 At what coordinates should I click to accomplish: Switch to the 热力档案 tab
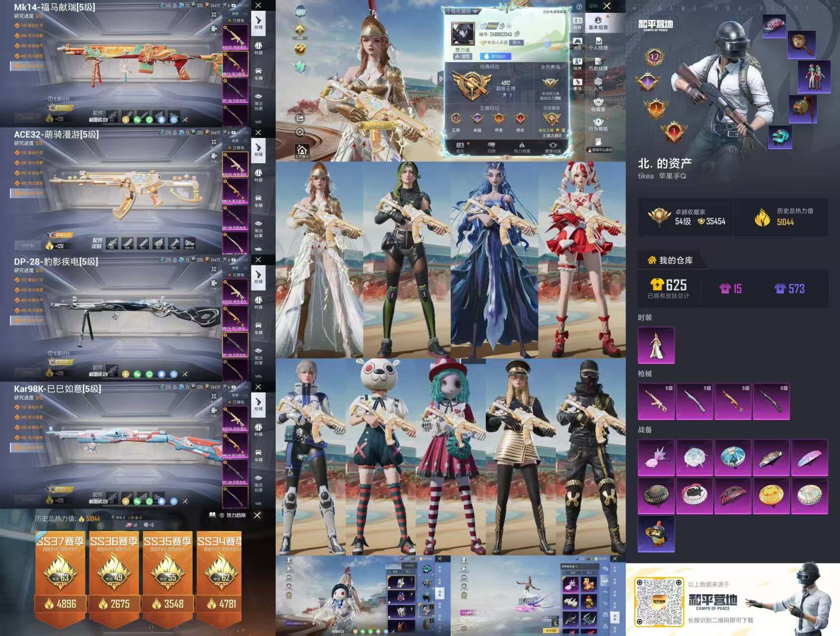tap(521, 148)
